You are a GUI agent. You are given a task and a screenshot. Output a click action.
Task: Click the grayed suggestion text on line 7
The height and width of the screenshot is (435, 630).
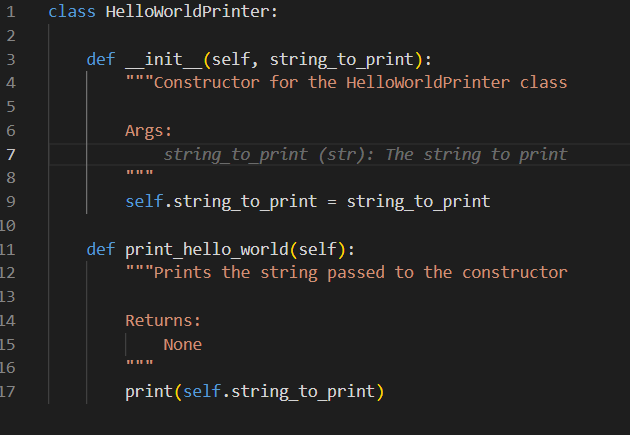pos(365,154)
